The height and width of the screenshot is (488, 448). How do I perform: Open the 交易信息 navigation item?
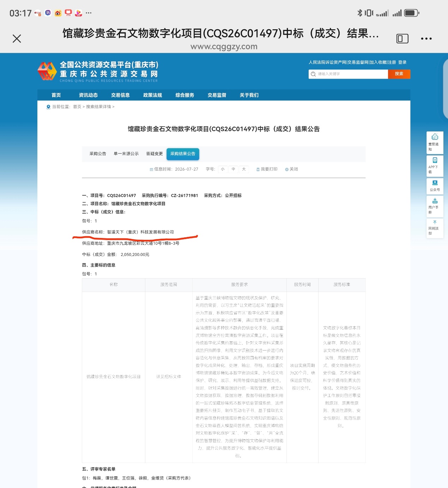pos(120,95)
